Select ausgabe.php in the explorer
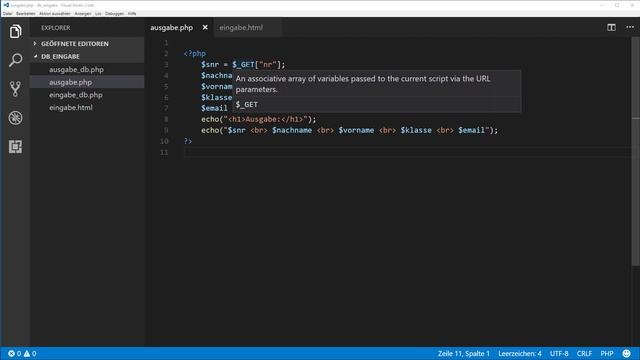The height and width of the screenshot is (360, 640). [71, 82]
